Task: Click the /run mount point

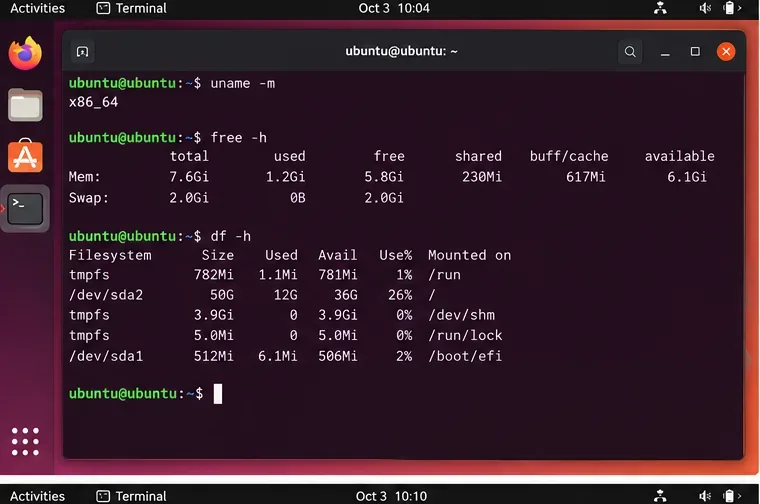Action: (444, 275)
